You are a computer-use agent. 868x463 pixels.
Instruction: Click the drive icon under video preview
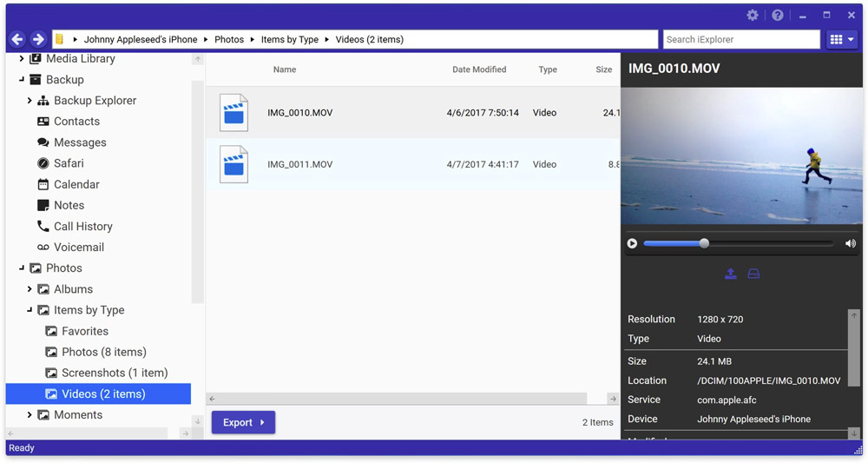point(753,274)
